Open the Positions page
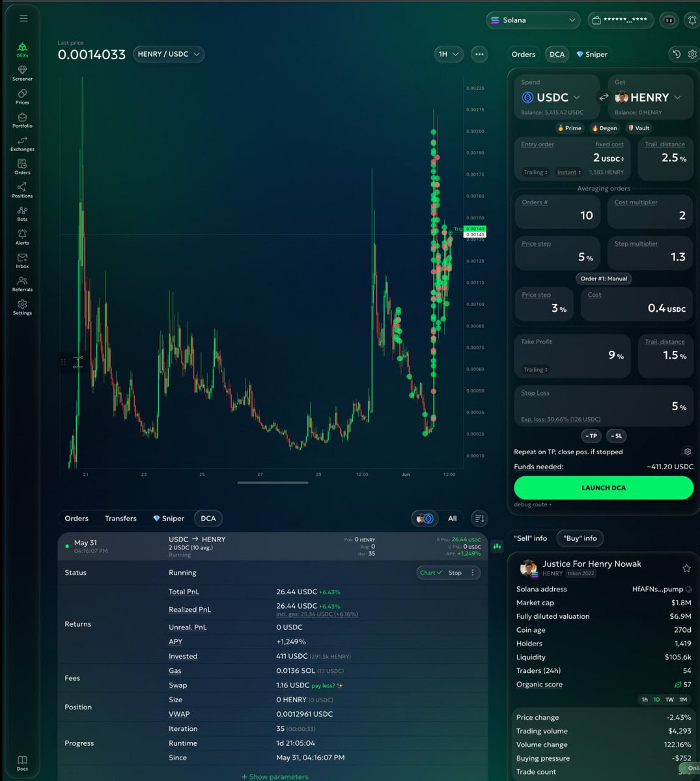700x781 pixels. tap(22, 190)
